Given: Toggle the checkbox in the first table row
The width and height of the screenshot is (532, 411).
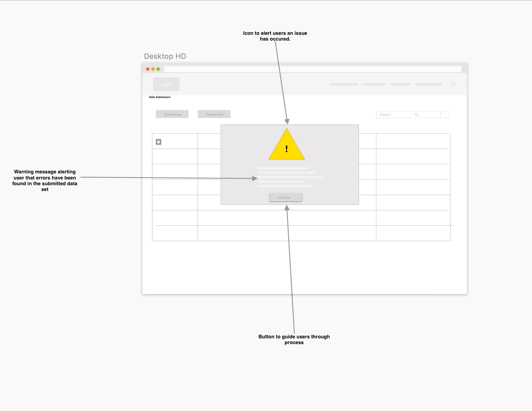Looking at the screenshot, I should point(159,142).
